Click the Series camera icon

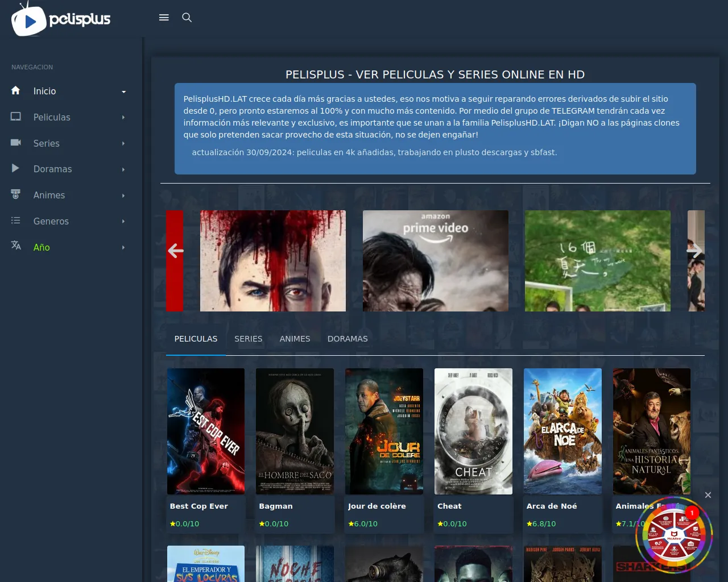(16, 143)
